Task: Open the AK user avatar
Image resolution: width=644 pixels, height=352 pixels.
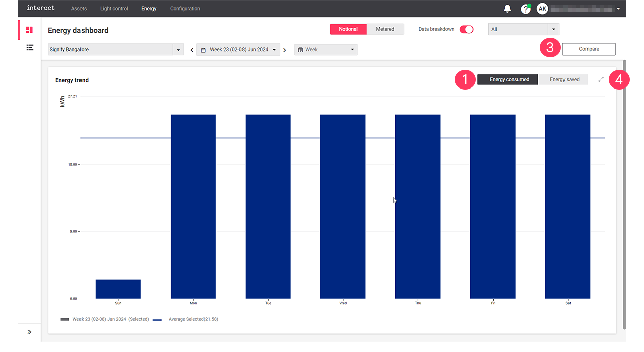Action: tap(542, 9)
